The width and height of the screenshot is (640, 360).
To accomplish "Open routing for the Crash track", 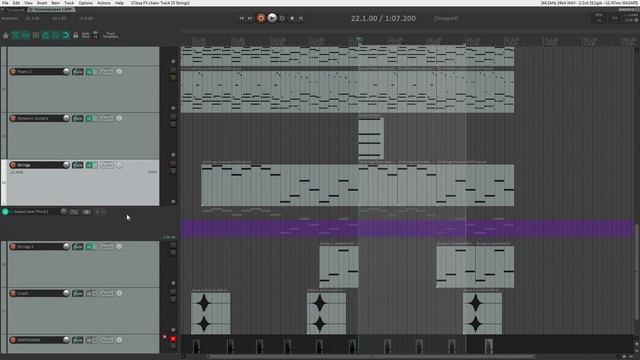I will [x=78, y=293].
